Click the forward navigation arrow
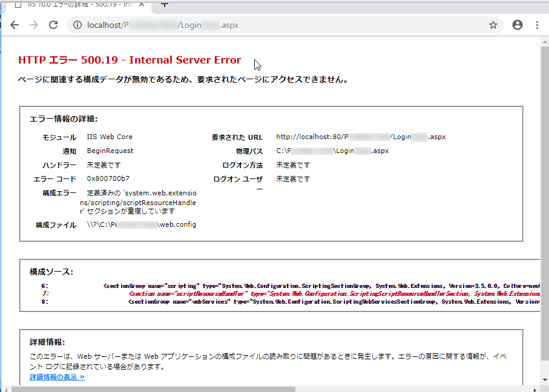 pos(34,25)
